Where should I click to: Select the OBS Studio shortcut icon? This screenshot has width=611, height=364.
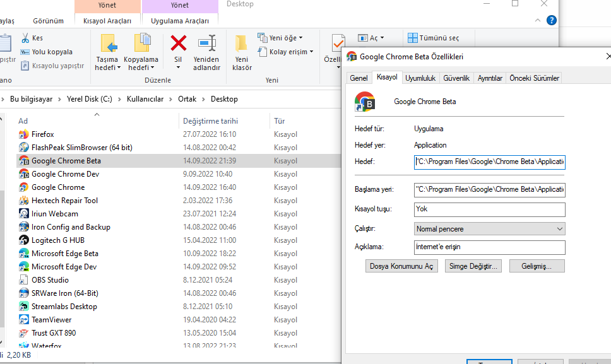tap(24, 280)
